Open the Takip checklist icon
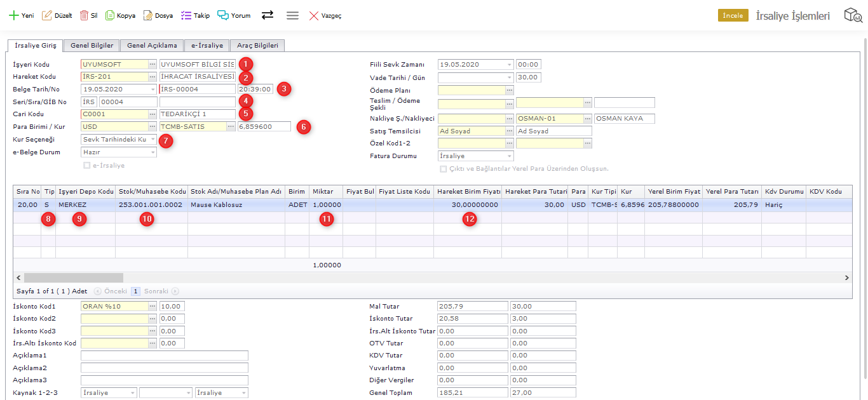The height and width of the screenshot is (400, 868). click(186, 15)
